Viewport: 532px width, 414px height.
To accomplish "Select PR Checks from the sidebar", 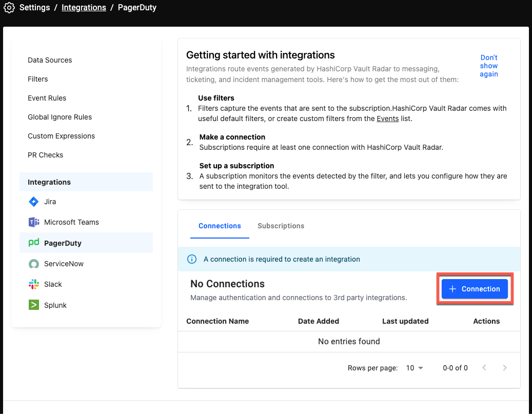I will pos(45,155).
